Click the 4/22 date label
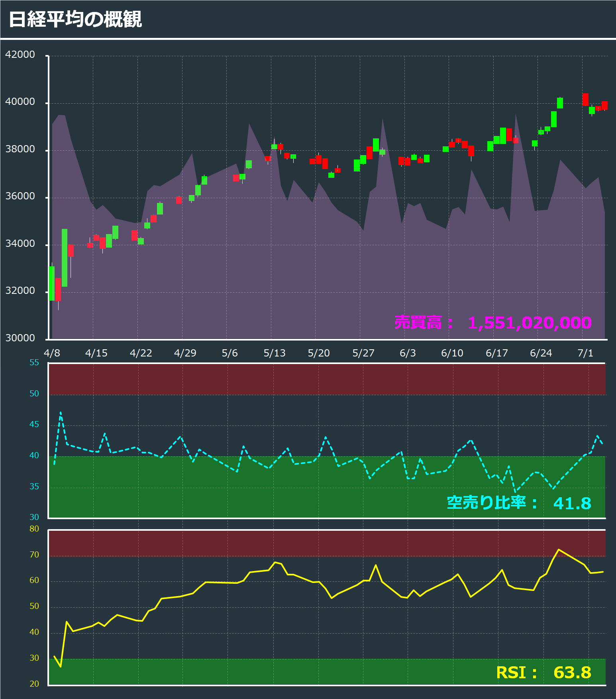This screenshot has width=616, height=699. click(141, 353)
